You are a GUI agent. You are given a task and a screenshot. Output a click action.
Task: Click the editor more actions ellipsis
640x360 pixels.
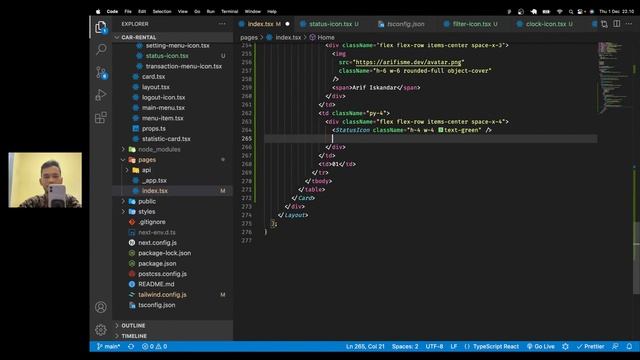point(629,24)
